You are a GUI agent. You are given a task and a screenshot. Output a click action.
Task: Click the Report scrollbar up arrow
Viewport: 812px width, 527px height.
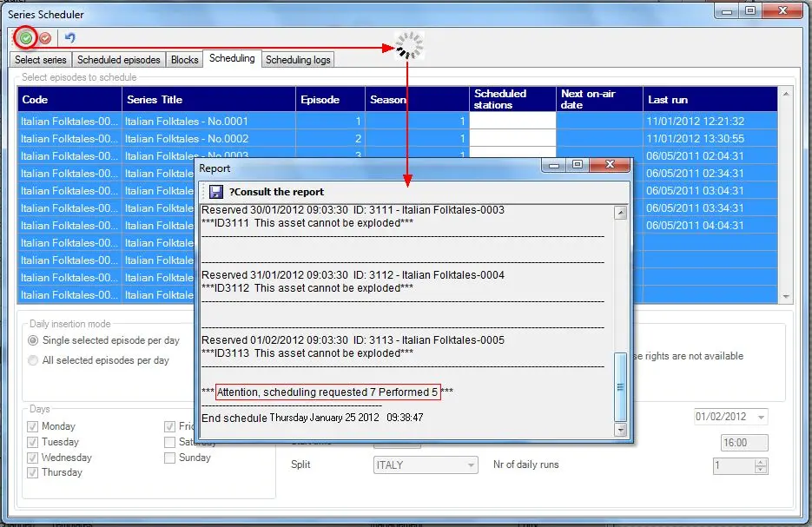click(620, 212)
